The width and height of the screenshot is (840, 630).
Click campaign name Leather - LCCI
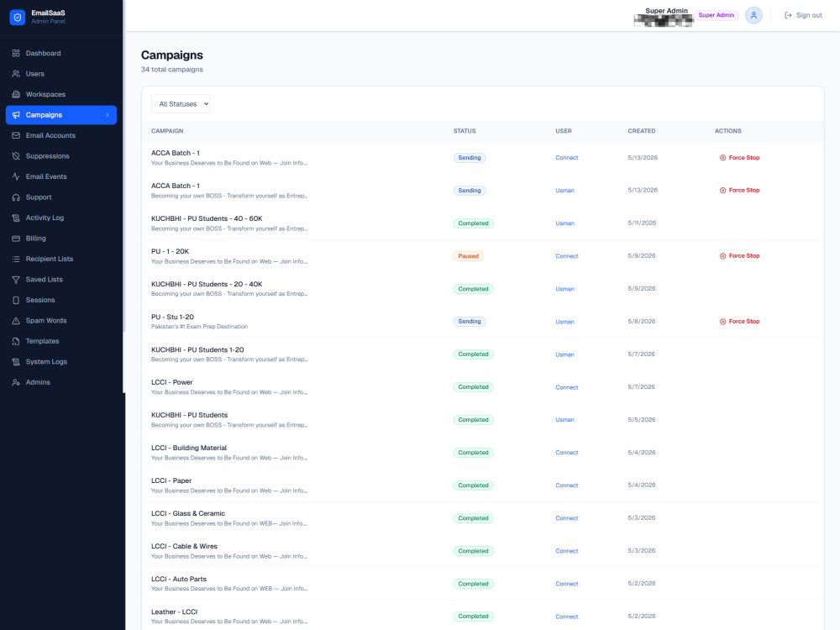tap(174, 612)
